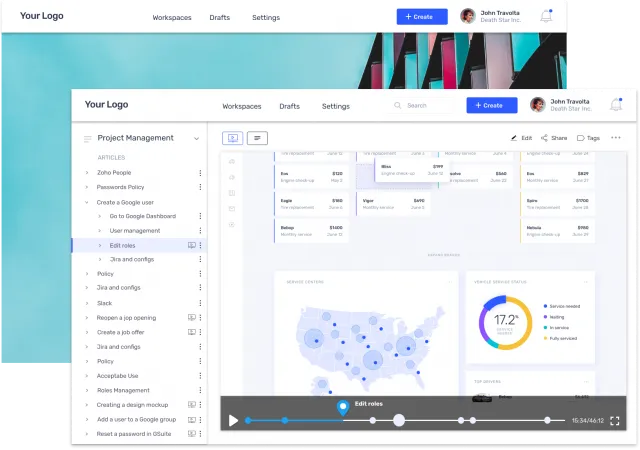Play the video
The height and width of the screenshot is (450, 640).
coord(233,420)
